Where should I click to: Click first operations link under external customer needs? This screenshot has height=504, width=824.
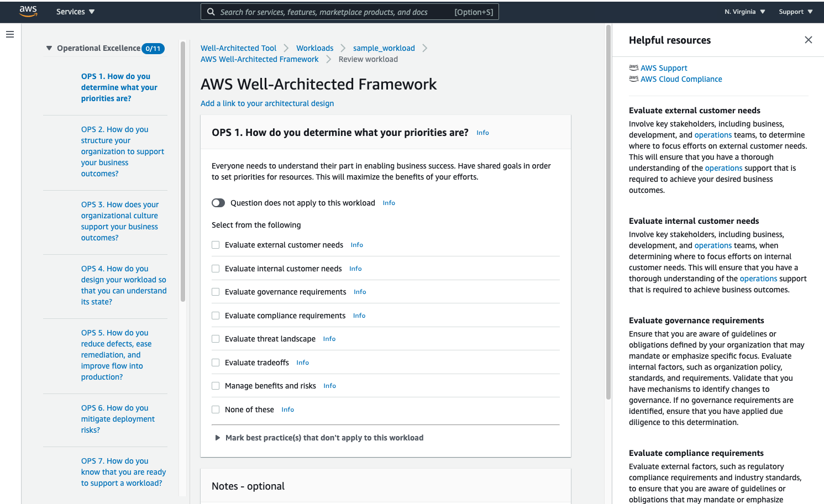point(713,135)
